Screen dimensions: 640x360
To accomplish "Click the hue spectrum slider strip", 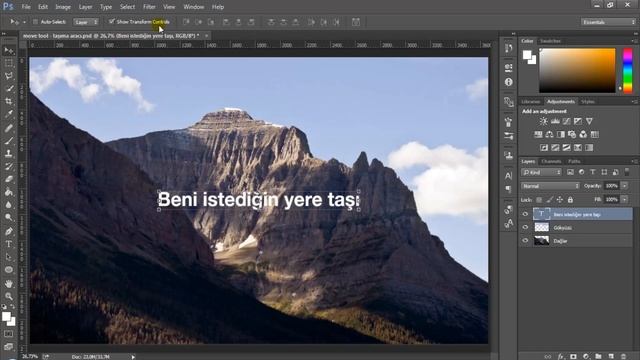I will pos(628,70).
